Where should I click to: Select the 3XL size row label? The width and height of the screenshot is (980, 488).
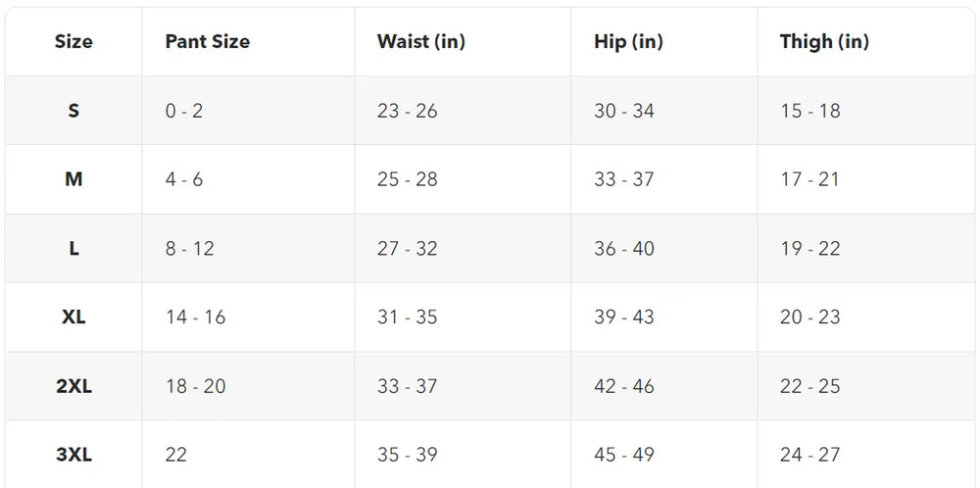(x=73, y=455)
